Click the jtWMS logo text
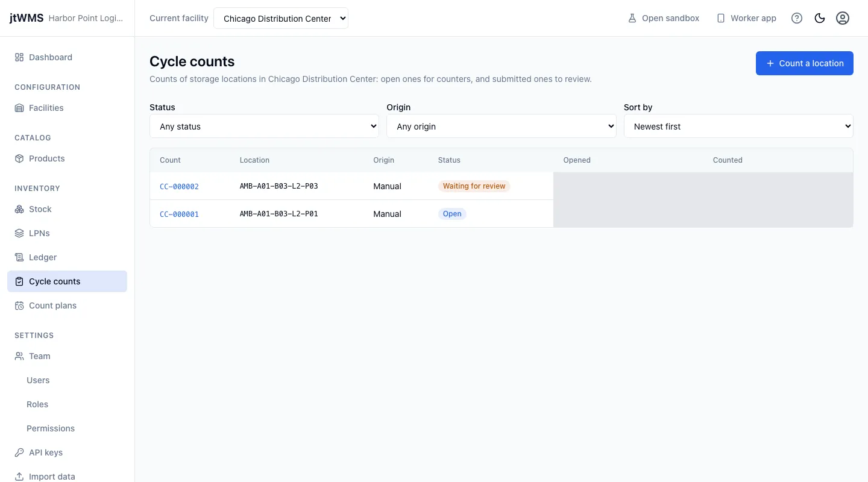Image resolution: width=868 pixels, height=482 pixels. [x=27, y=18]
